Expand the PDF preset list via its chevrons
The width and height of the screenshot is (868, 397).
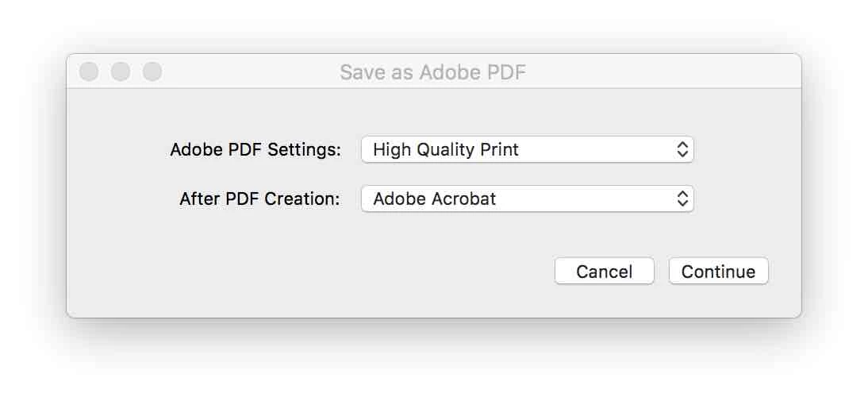pyautogui.click(x=682, y=149)
